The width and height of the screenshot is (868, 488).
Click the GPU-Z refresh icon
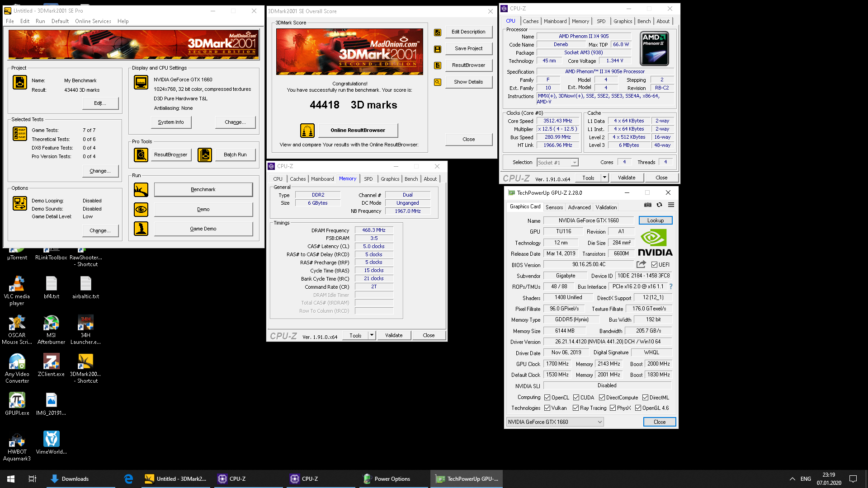(660, 205)
